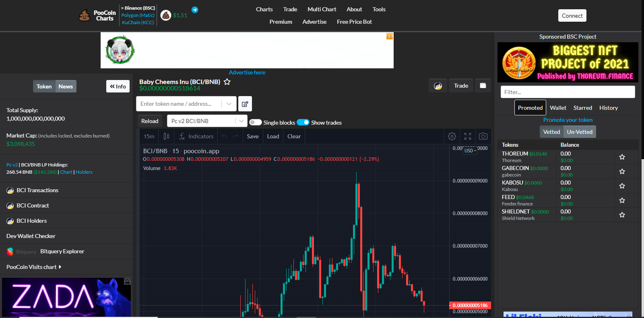Viewport: 644px width, 318px height.
Task: Star the FEED token
Action: pyautogui.click(x=622, y=200)
